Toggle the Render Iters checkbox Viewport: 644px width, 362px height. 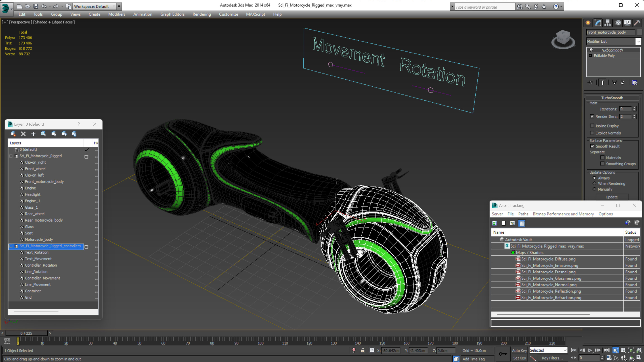pyautogui.click(x=592, y=116)
